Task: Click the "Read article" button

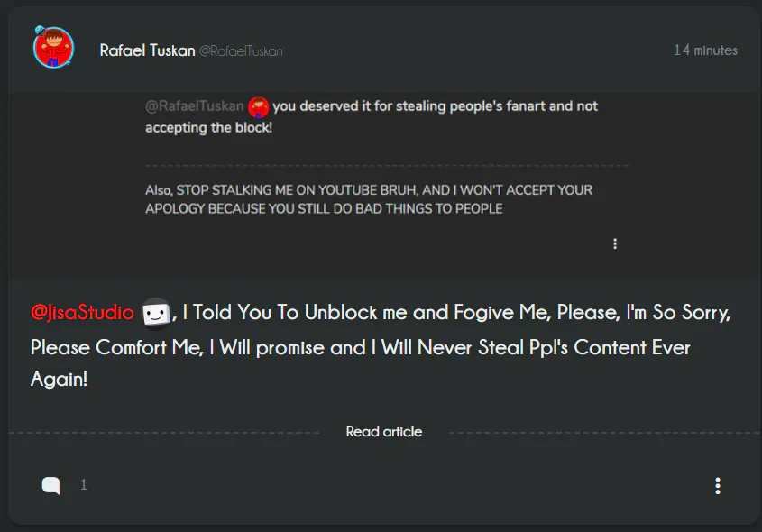Action: point(384,432)
